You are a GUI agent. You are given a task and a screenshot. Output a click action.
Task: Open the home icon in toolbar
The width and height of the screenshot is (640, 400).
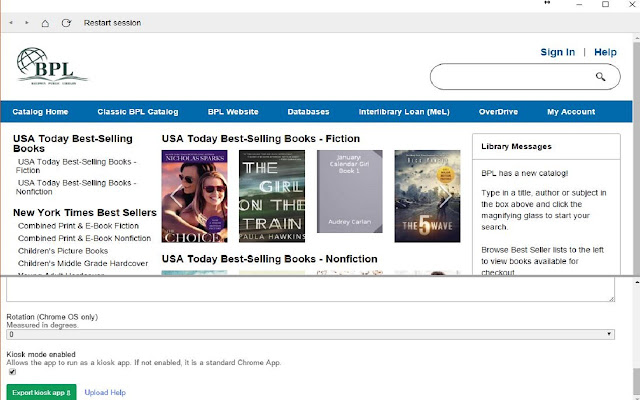45,23
